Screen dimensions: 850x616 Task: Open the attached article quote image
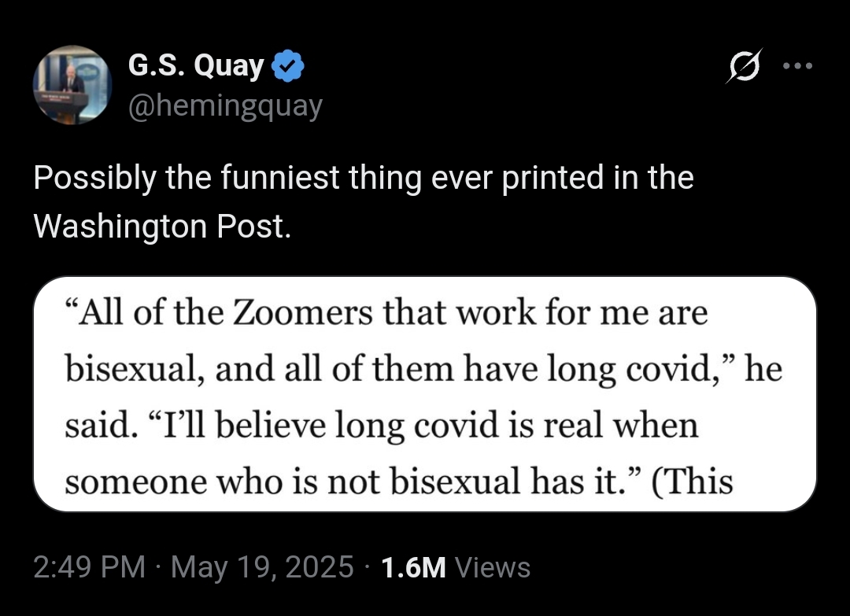click(425, 394)
